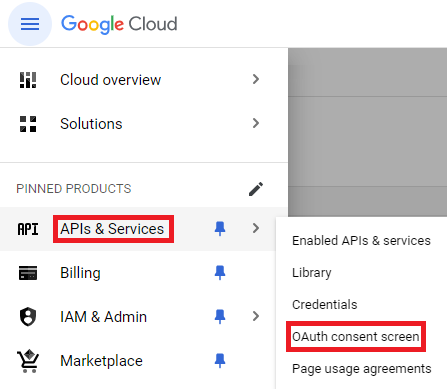Screen dimensions: 447x389
Task: Expand the Cloud overview submenu chevron
Action: coord(256,79)
